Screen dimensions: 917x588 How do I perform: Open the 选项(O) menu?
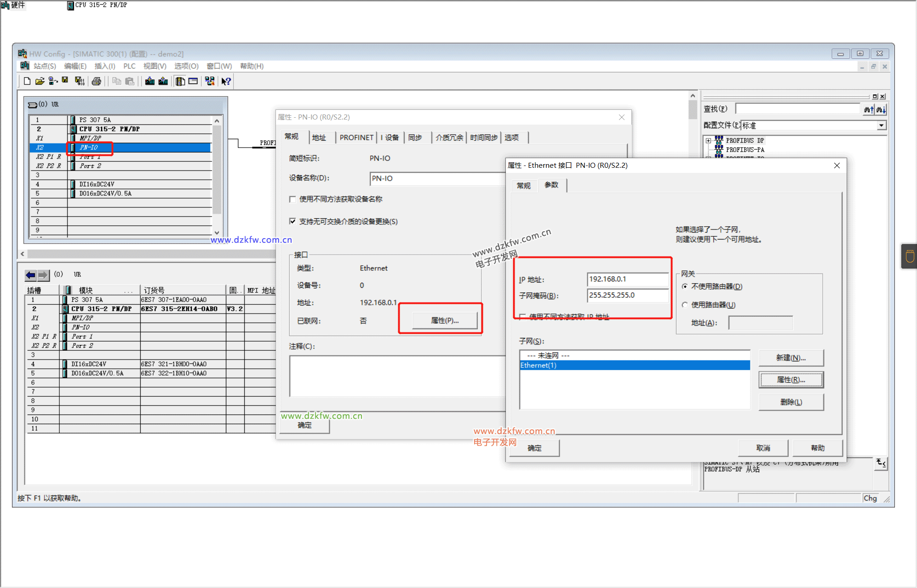[x=186, y=66]
